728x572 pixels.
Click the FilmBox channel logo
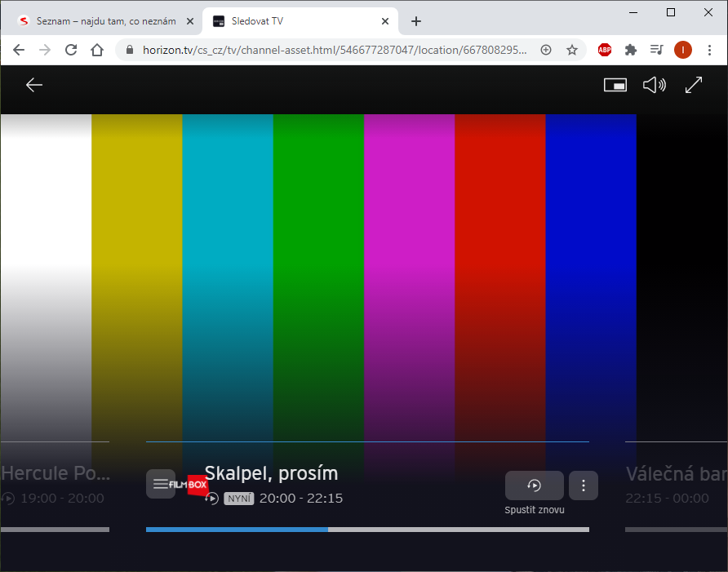189,485
